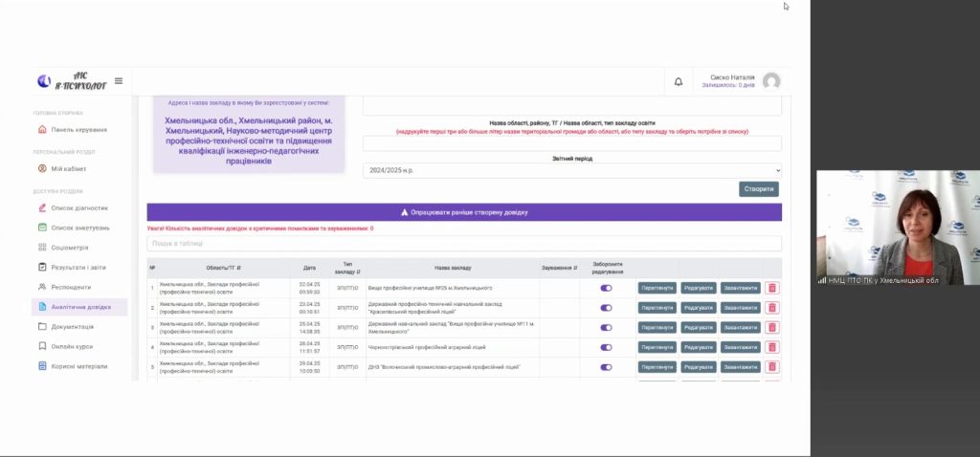
Task: Focus the Назва області, району, ТГ input
Action: pos(572,143)
